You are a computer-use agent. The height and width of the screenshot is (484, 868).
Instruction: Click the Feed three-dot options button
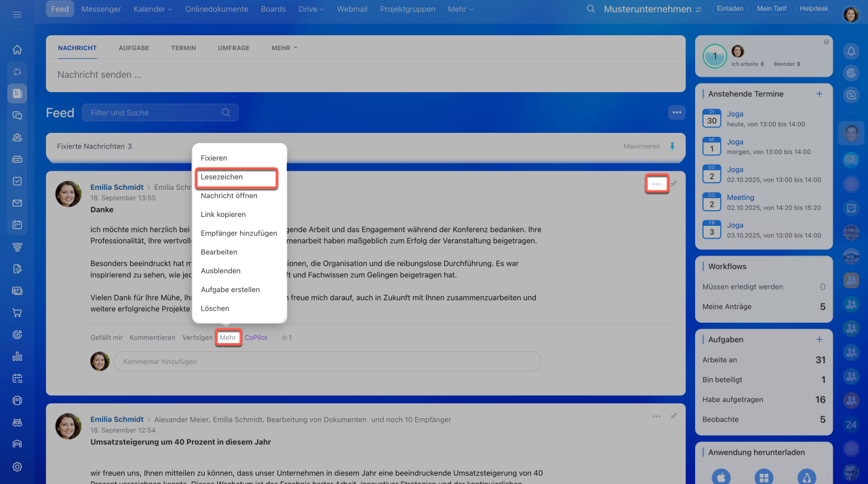pos(676,112)
